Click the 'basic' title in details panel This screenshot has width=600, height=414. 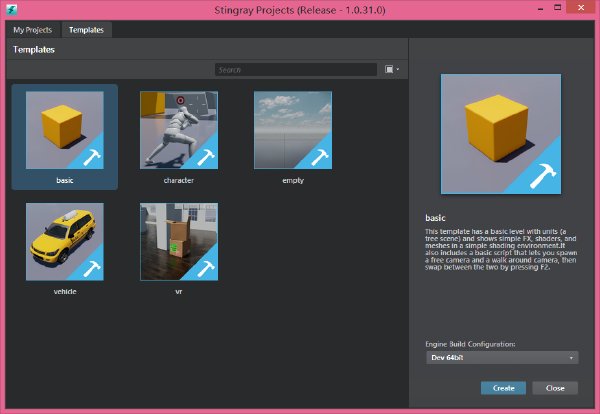click(435, 218)
